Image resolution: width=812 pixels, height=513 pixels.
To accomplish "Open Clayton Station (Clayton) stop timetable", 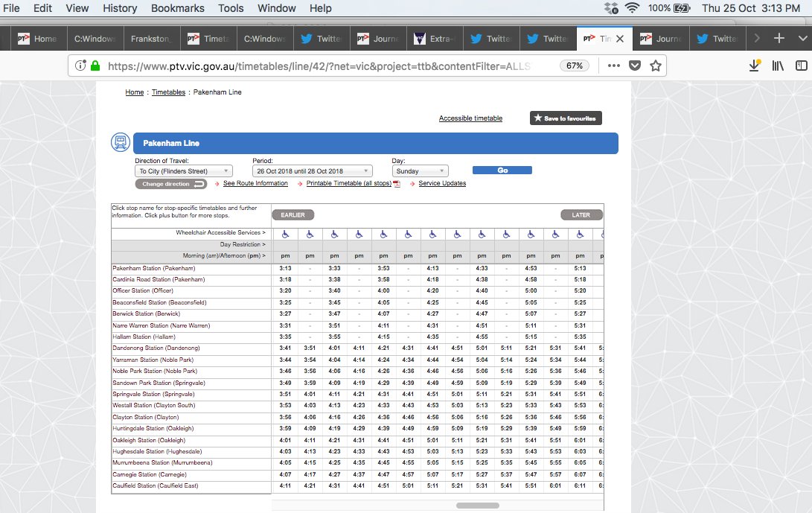I will [x=145, y=417].
